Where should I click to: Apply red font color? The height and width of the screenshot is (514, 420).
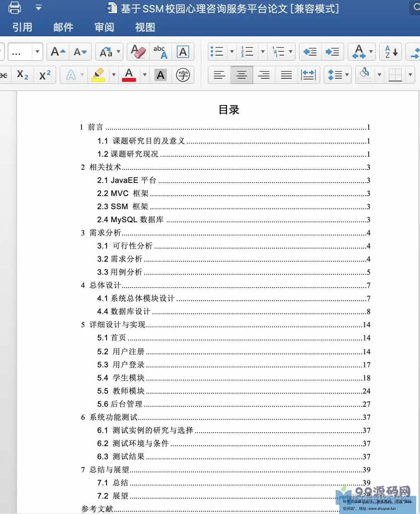coord(129,75)
